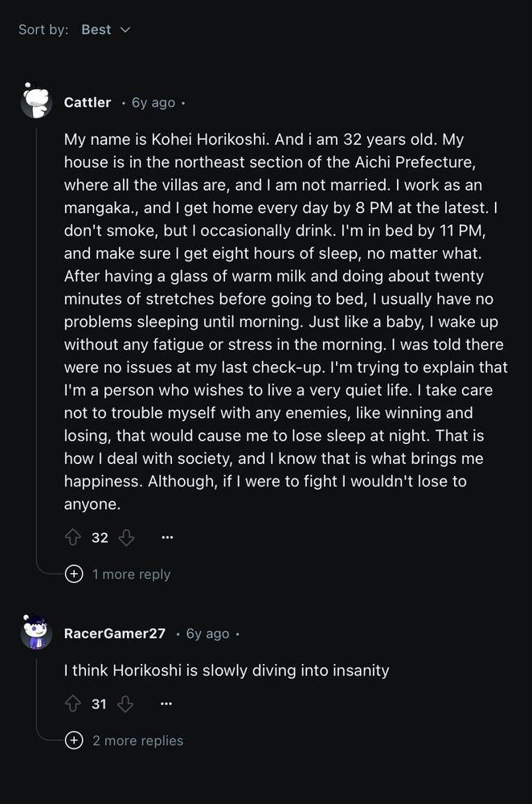Click Cattler's avatar icon
The height and width of the screenshot is (804, 532).
click(36, 102)
